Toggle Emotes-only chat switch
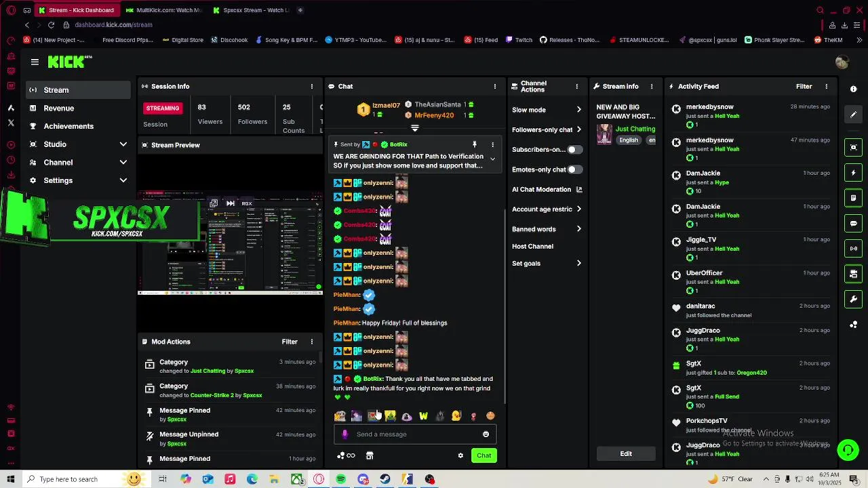The height and width of the screenshot is (488, 868). point(574,169)
